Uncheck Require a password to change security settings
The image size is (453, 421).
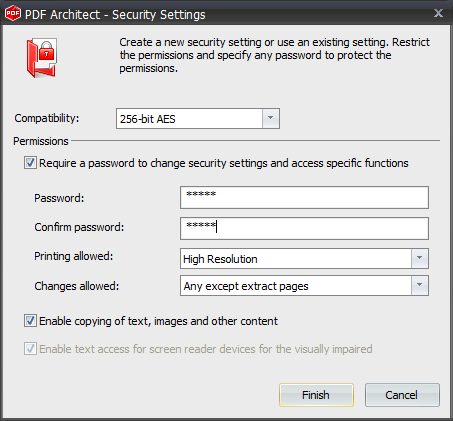(30, 163)
